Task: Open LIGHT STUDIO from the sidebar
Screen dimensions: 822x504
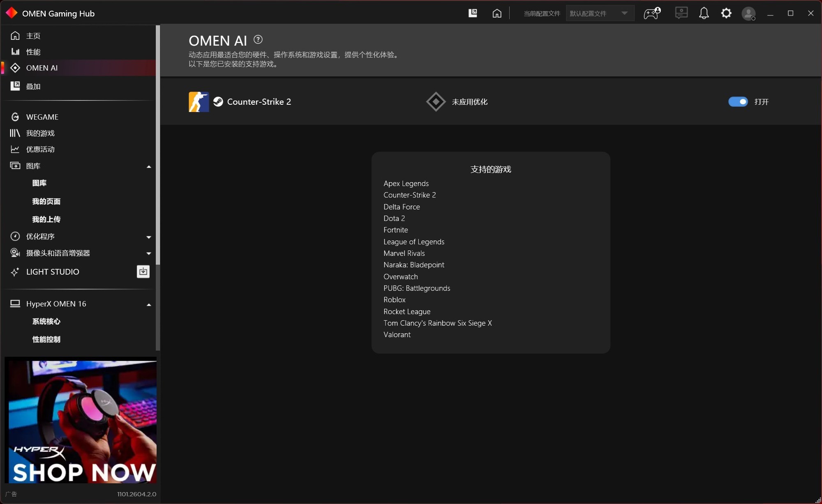Action: pyautogui.click(x=53, y=272)
